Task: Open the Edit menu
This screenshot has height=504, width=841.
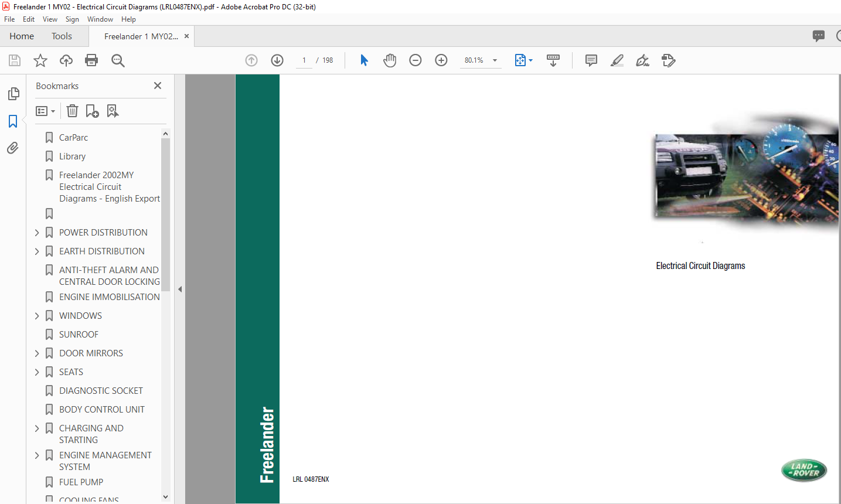Action: pyautogui.click(x=29, y=19)
